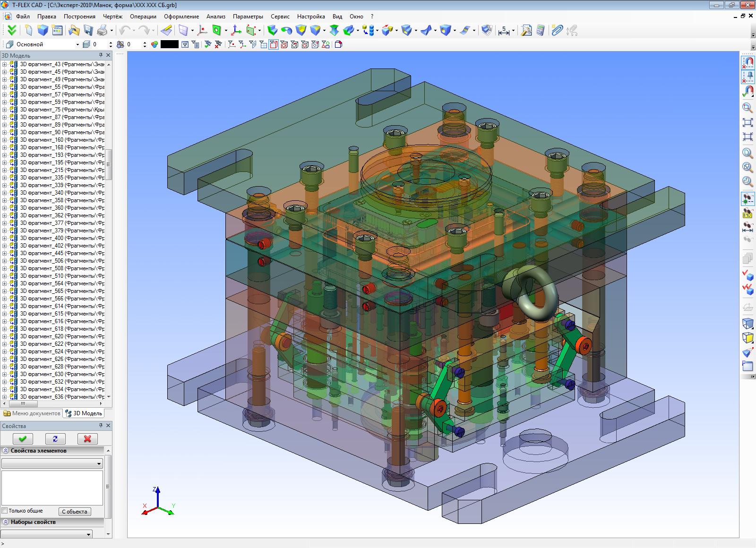Switch to the Меню документов tab

(x=32, y=413)
